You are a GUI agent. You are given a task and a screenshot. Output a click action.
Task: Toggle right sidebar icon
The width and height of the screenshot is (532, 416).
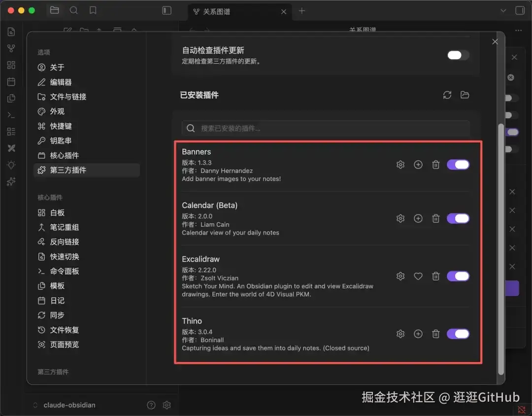[x=520, y=10]
